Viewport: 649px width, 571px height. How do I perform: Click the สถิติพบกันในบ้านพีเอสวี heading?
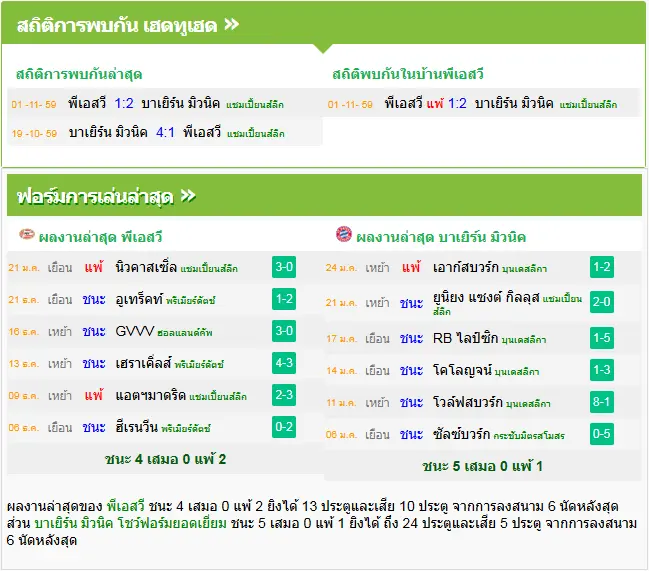coord(408,74)
